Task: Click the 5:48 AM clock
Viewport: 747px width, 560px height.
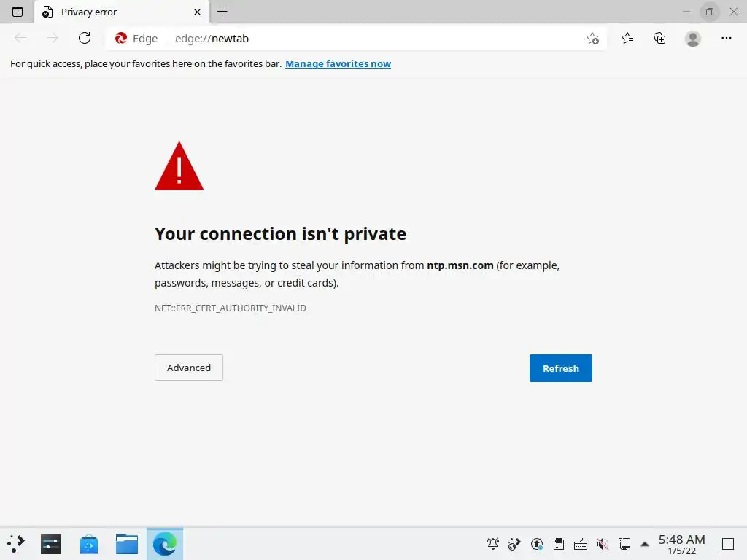Action: [x=682, y=540]
